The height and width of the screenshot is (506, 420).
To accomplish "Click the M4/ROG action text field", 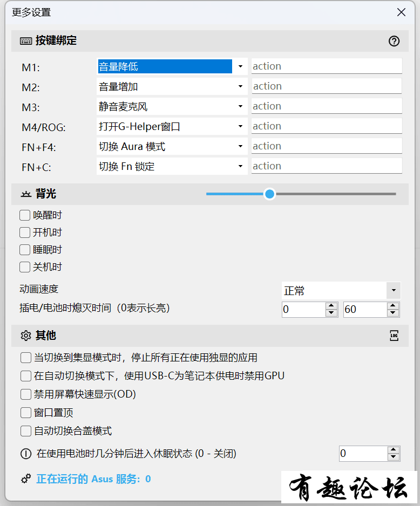I will [327, 126].
